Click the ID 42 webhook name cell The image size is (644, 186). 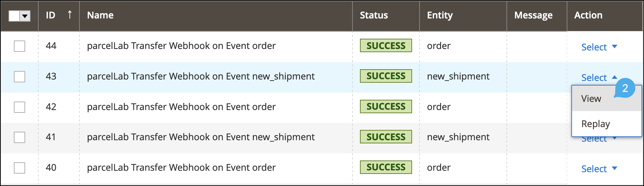(181, 107)
